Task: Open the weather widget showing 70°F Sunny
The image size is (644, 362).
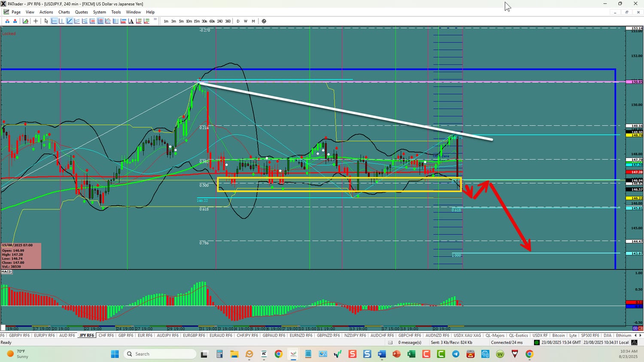Action: point(17,354)
